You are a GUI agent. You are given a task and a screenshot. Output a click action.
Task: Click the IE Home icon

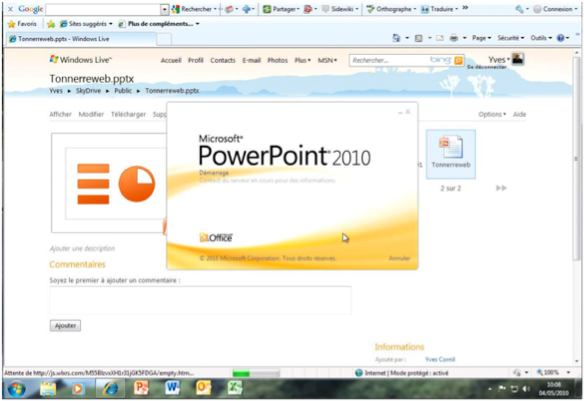click(396, 38)
